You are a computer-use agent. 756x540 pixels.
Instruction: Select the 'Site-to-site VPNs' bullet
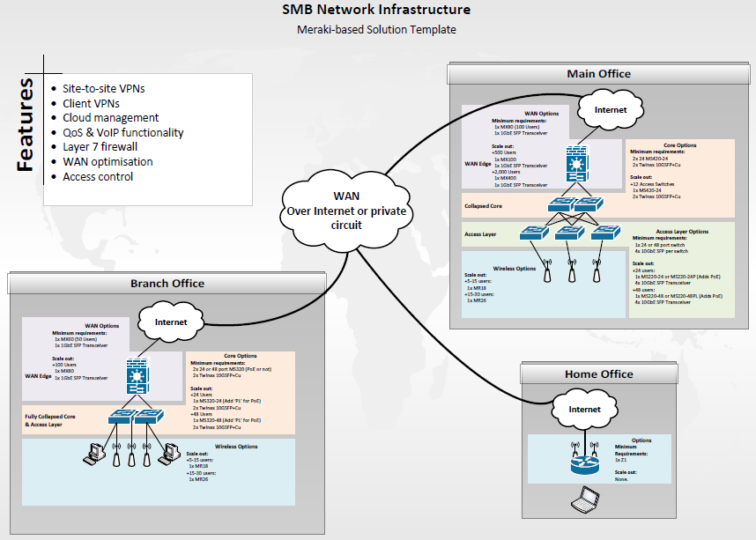(104, 89)
